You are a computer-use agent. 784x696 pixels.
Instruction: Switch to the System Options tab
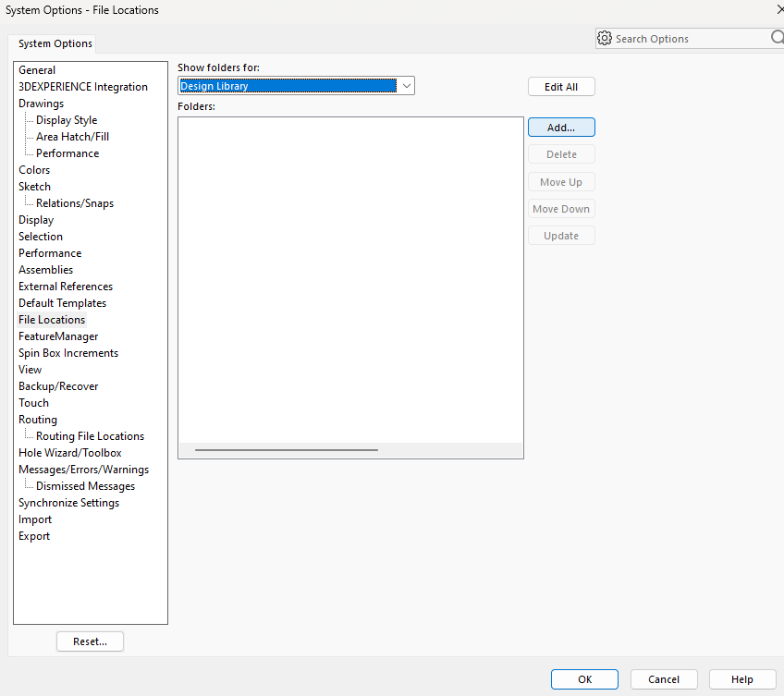click(x=55, y=43)
